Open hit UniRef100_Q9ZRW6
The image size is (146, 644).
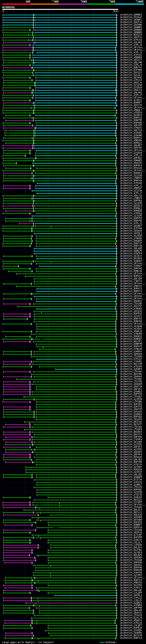click(x=131, y=25)
